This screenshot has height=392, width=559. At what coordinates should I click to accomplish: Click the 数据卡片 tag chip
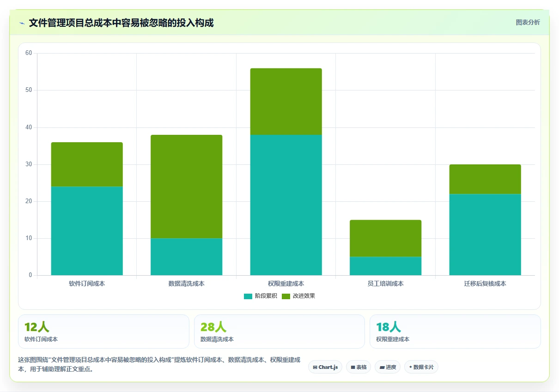[x=421, y=367]
